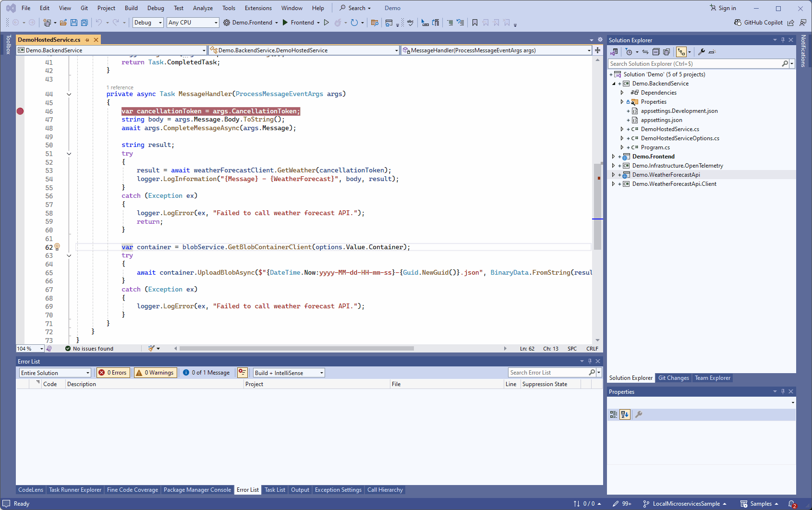The image size is (812, 510).
Task: Expand the Dependencies node
Action: point(622,93)
